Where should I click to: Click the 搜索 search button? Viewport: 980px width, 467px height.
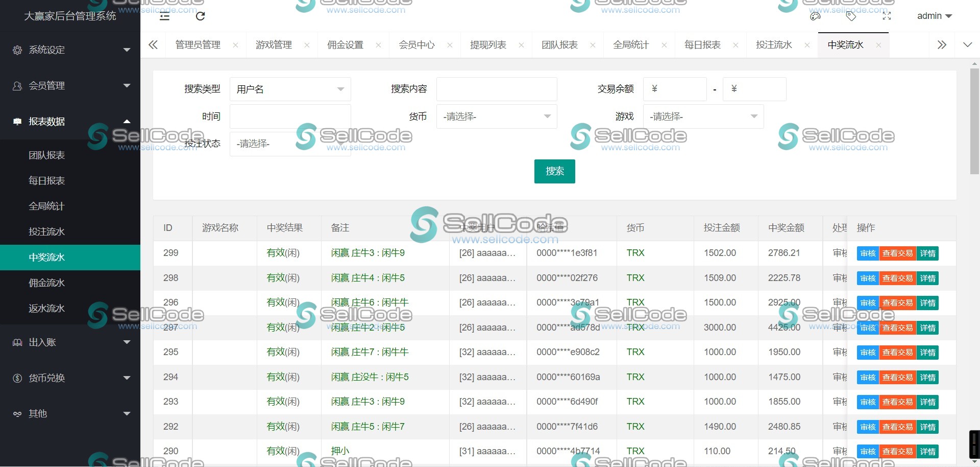click(554, 171)
